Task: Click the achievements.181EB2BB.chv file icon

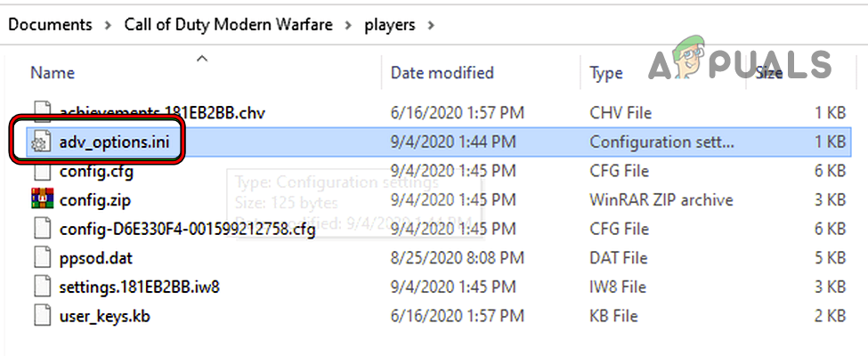Action: coord(41,113)
